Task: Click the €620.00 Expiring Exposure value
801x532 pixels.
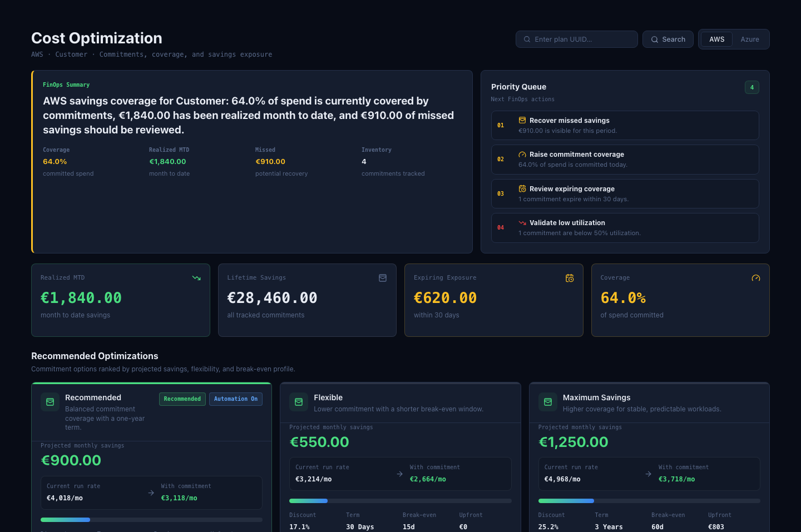Action: click(x=445, y=298)
